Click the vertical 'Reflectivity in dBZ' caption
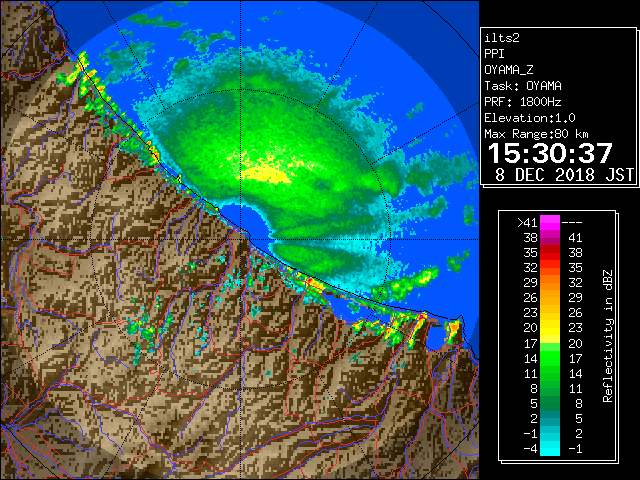The image size is (640, 480). (608, 336)
